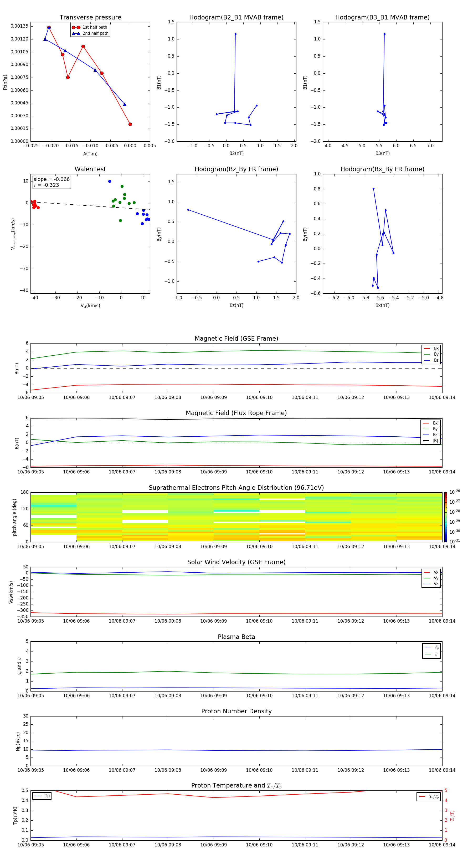473x868 pixels.
Task: Click the "Solar Wind Velocity (GSE Frame)" title
Action: click(x=236, y=562)
